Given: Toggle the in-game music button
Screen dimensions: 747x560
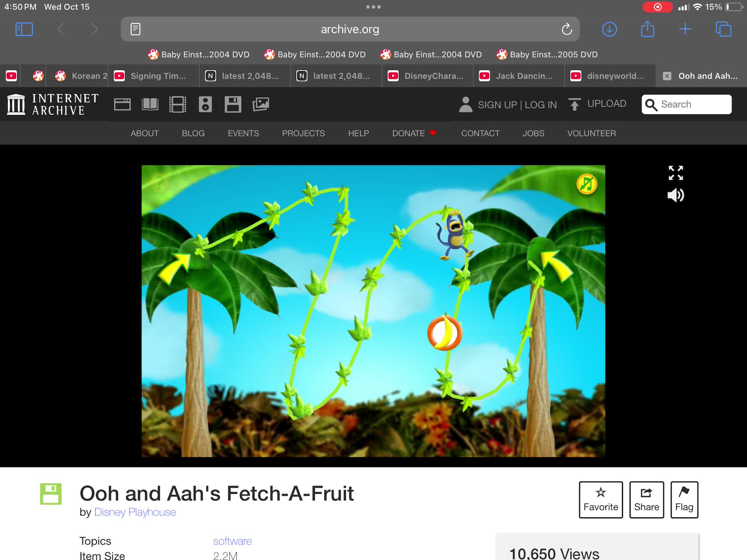Looking at the screenshot, I should 586,184.
